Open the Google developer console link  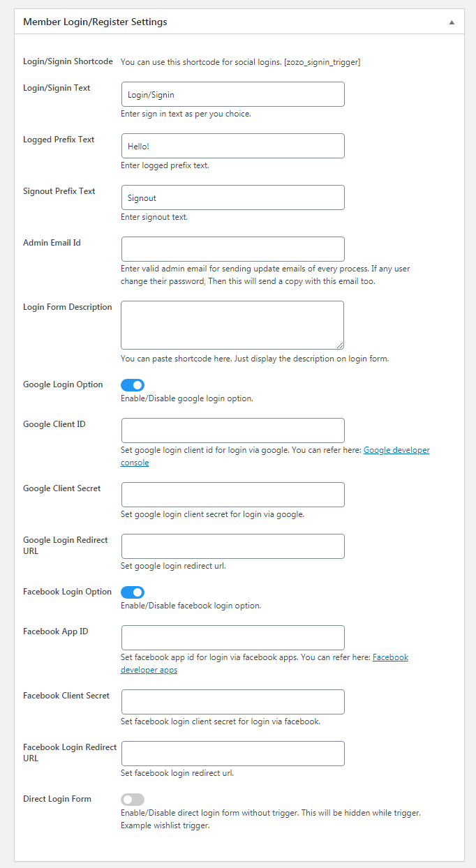tap(275, 456)
